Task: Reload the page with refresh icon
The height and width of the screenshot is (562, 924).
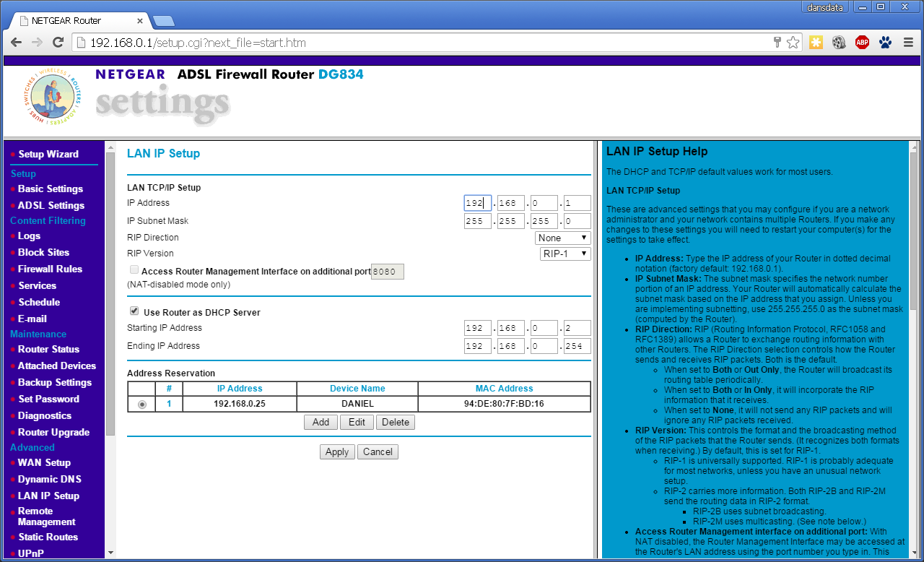Action: point(58,43)
